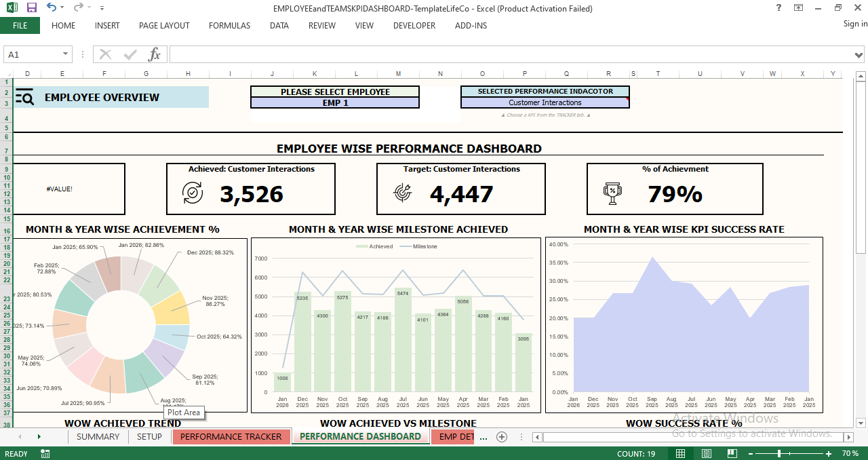
Task: Click the achieved value 3,526
Action: coord(252,194)
